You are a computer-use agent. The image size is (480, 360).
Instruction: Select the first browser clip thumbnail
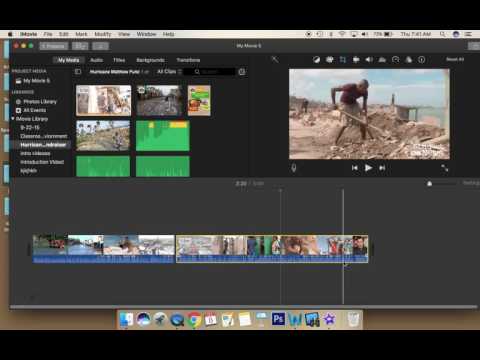104,100
